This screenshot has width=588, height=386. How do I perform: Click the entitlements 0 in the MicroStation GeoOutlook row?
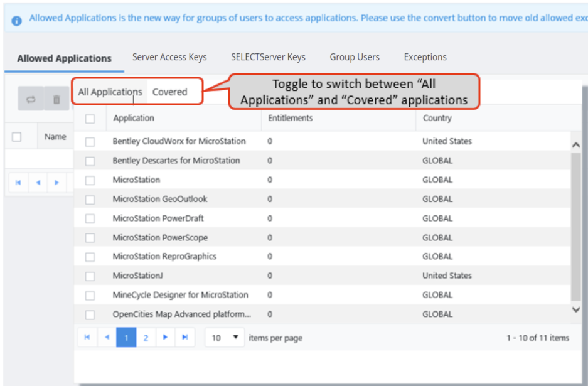tap(270, 199)
